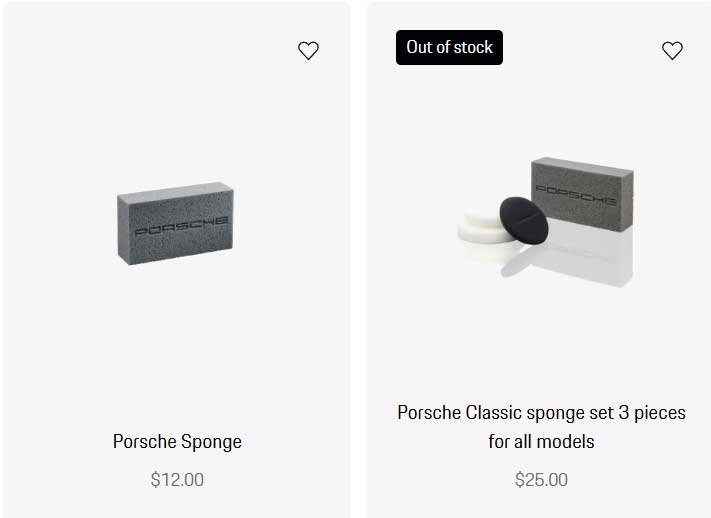Click the white polishing pads in set image
This screenshot has height=518, width=711.
[476, 225]
